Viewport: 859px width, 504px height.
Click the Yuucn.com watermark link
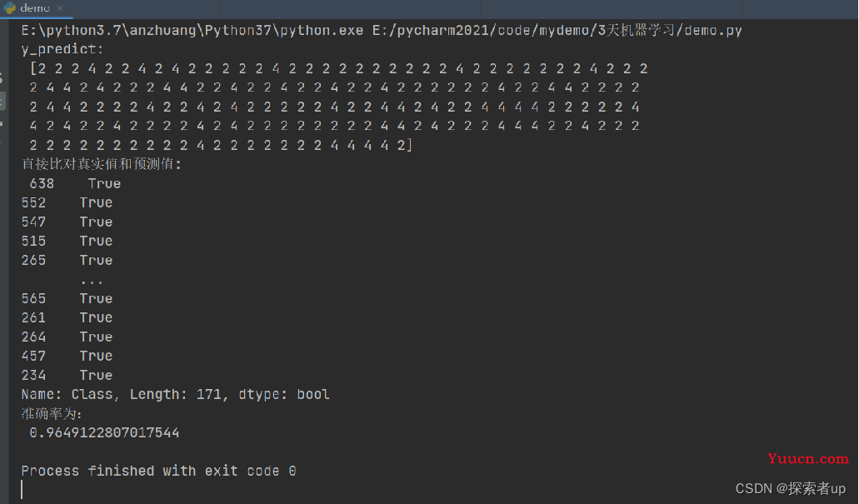pos(808,458)
